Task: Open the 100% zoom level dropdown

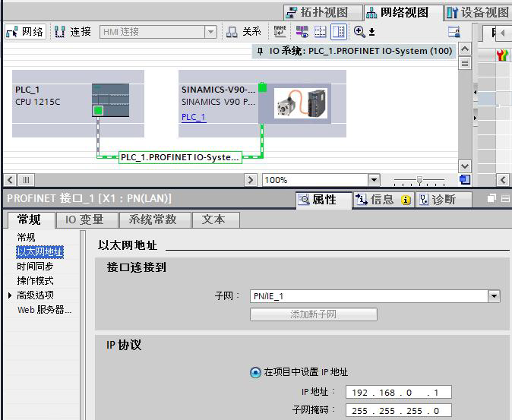Action: tap(374, 180)
